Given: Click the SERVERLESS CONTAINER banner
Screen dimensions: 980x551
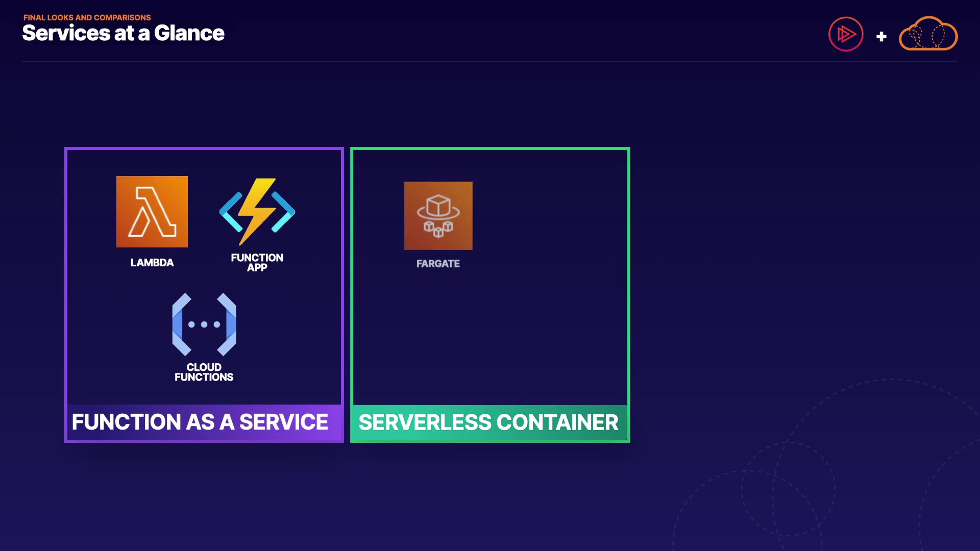Looking at the screenshot, I should point(488,423).
